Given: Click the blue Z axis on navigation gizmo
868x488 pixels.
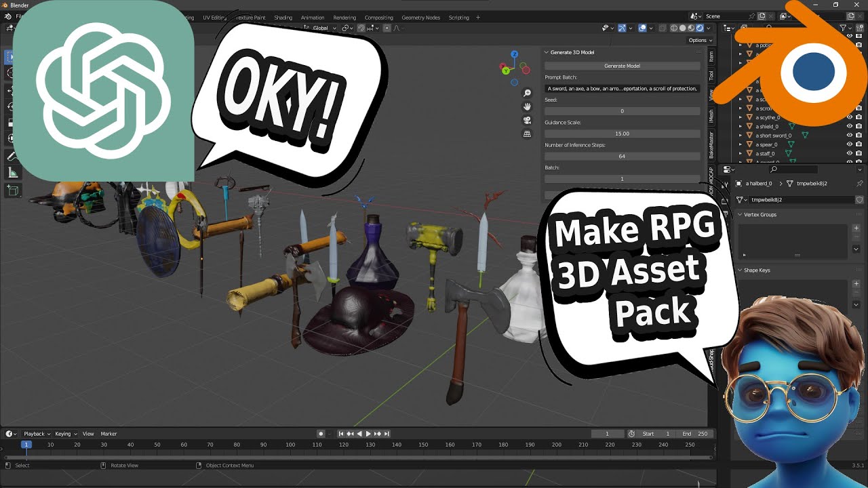Looking at the screenshot, I should (515, 54).
